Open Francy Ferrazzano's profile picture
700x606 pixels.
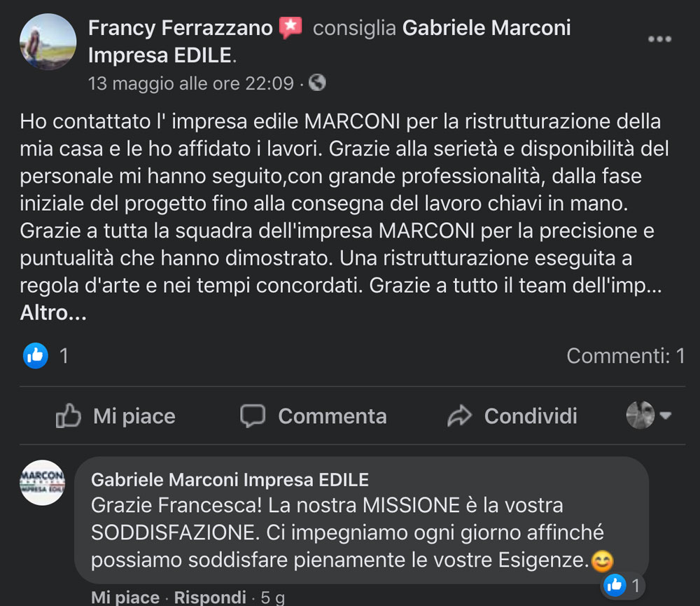(x=48, y=41)
